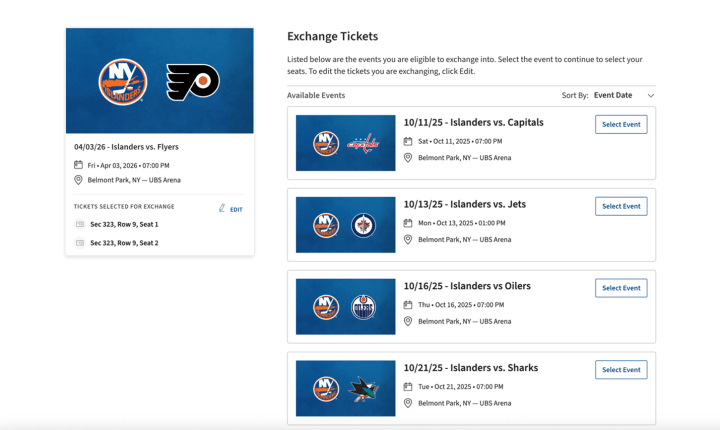Click ticket icon for Seat 2
This screenshot has width=720, height=430.
[79, 242]
